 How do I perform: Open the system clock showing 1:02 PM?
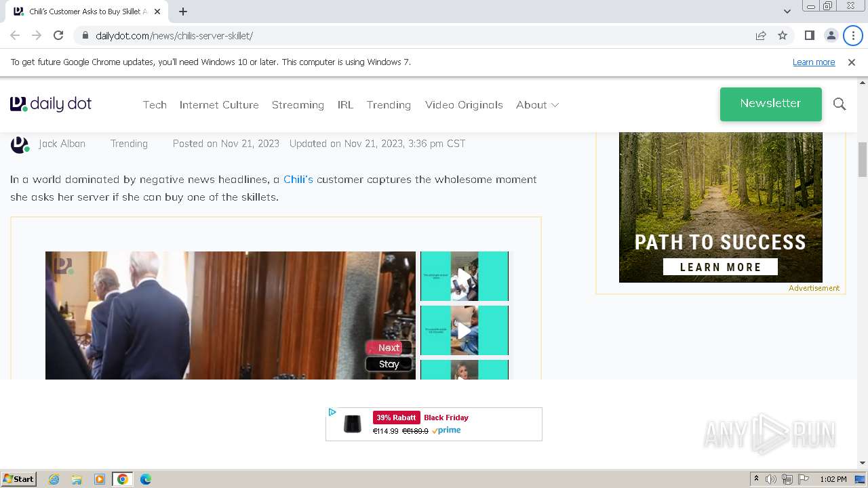(833, 479)
